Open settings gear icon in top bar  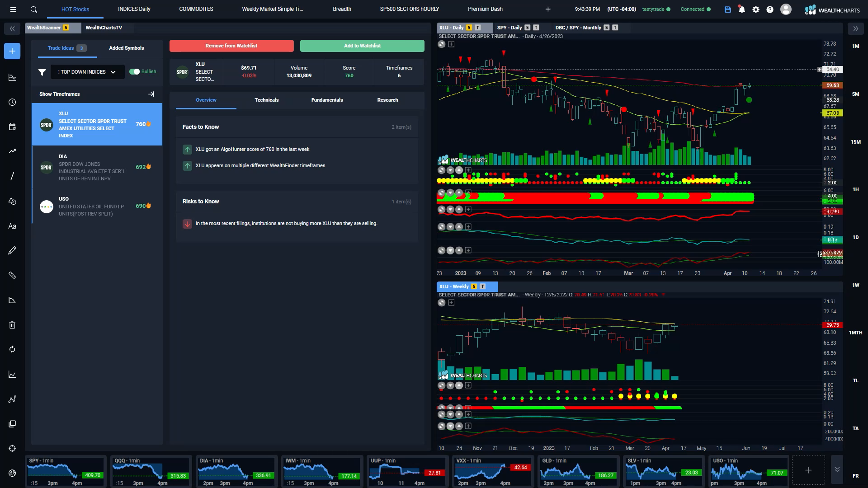click(756, 9)
